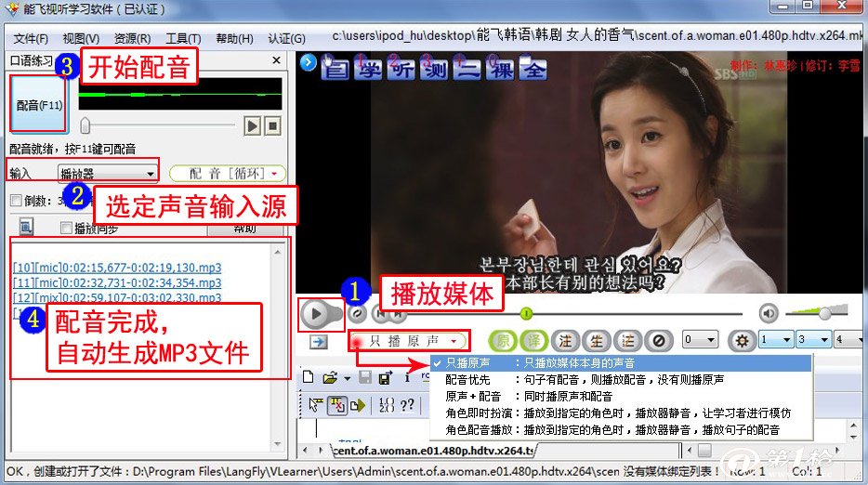
Task: Select the 学 (learn) mode icon
Action: (368, 69)
